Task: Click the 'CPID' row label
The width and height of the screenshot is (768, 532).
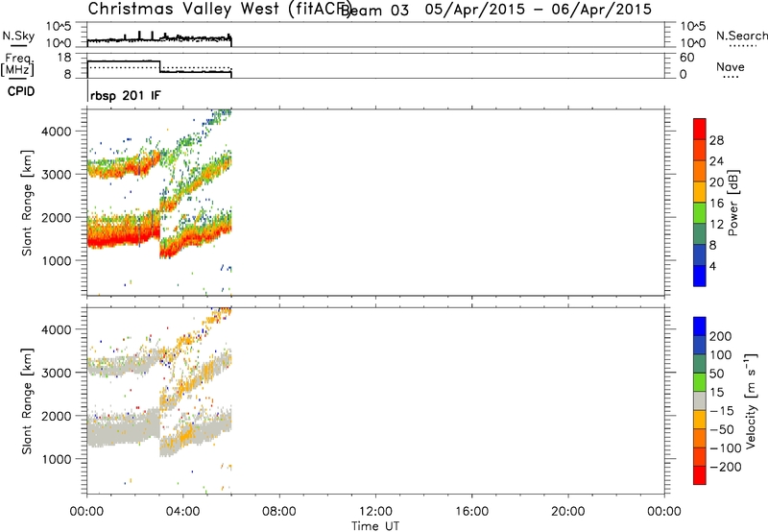Action: [21, 91]
